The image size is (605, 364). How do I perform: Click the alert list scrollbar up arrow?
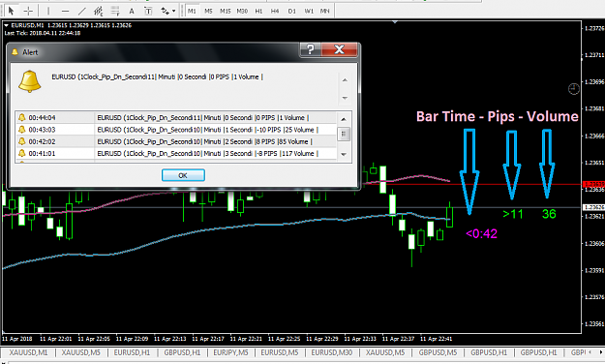[344, 119]
